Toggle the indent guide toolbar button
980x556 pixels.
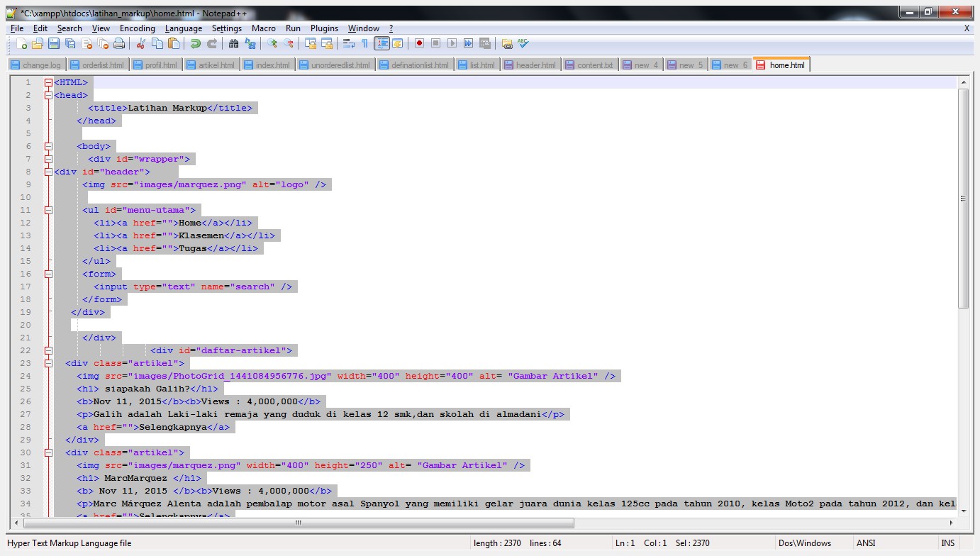382,43
